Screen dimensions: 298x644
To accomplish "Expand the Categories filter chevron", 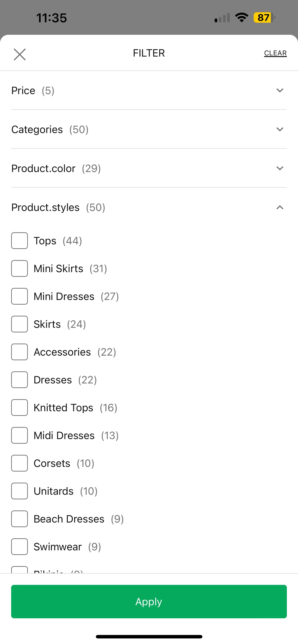I will pyautogui.click(x=280, y=129).
